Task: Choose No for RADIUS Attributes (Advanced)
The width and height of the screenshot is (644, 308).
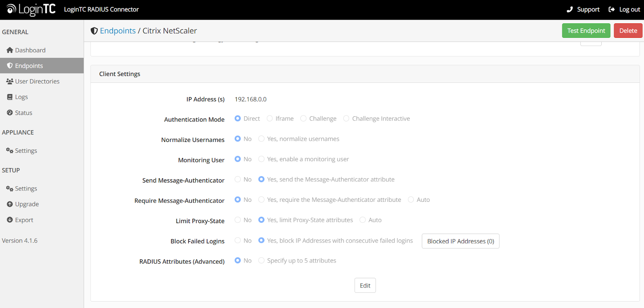Action: [237, 261]
